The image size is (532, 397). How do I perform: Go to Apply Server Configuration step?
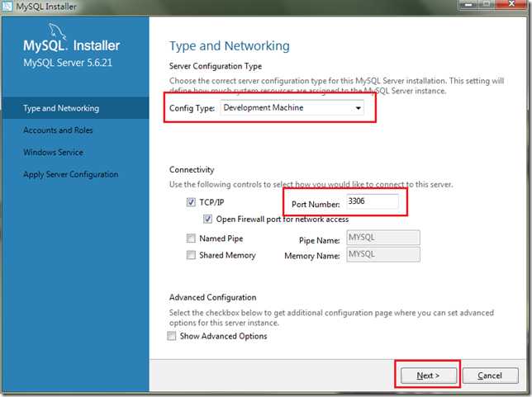pyautogui.click(x=70, y=174)
